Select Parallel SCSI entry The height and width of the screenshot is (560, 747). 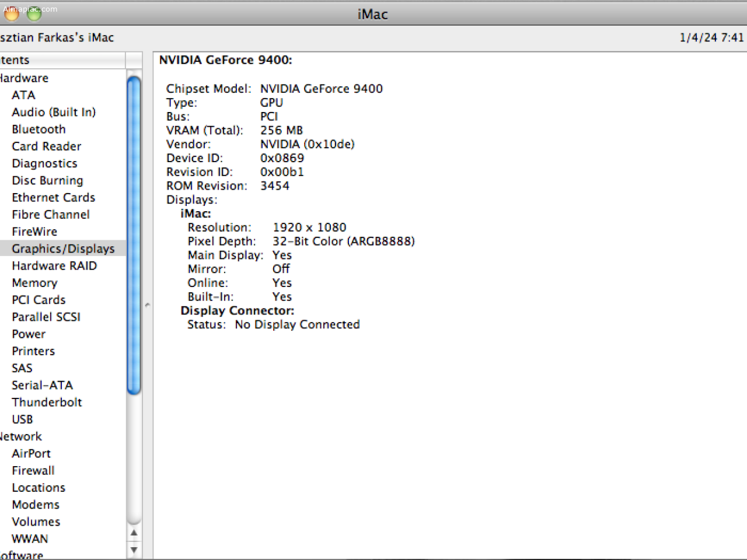[x=46, y=317]
